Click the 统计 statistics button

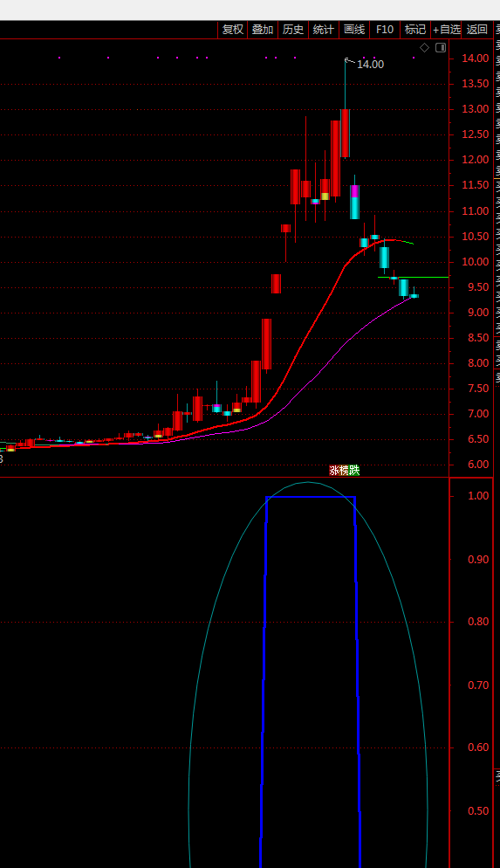pyautogui.click(x=324, y=30)
